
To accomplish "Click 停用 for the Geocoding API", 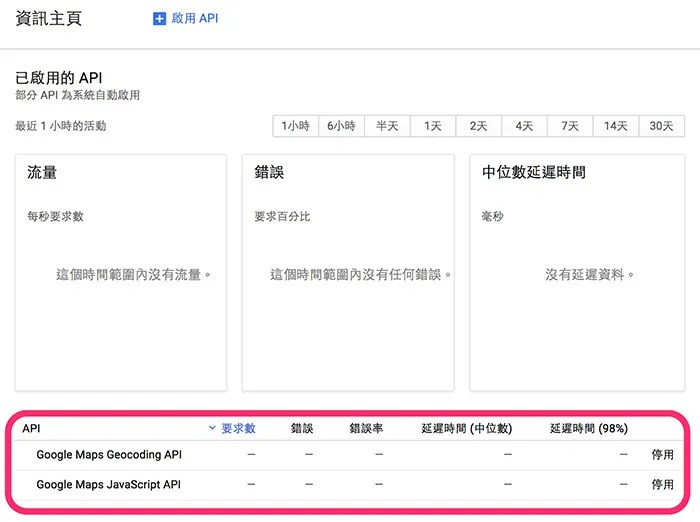I will click(662, 455).
